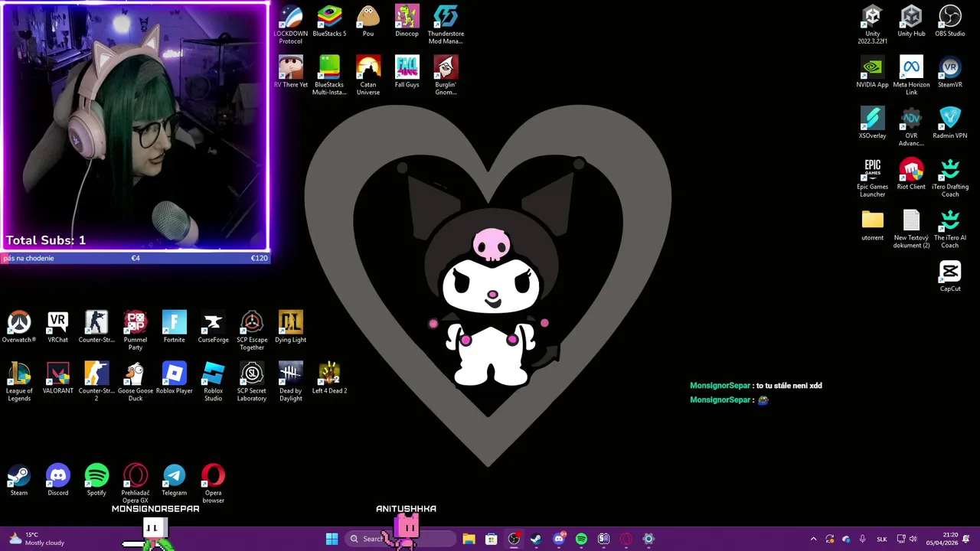
Task: Open the SLK keyboard language switcher
Action: [881, 539]
